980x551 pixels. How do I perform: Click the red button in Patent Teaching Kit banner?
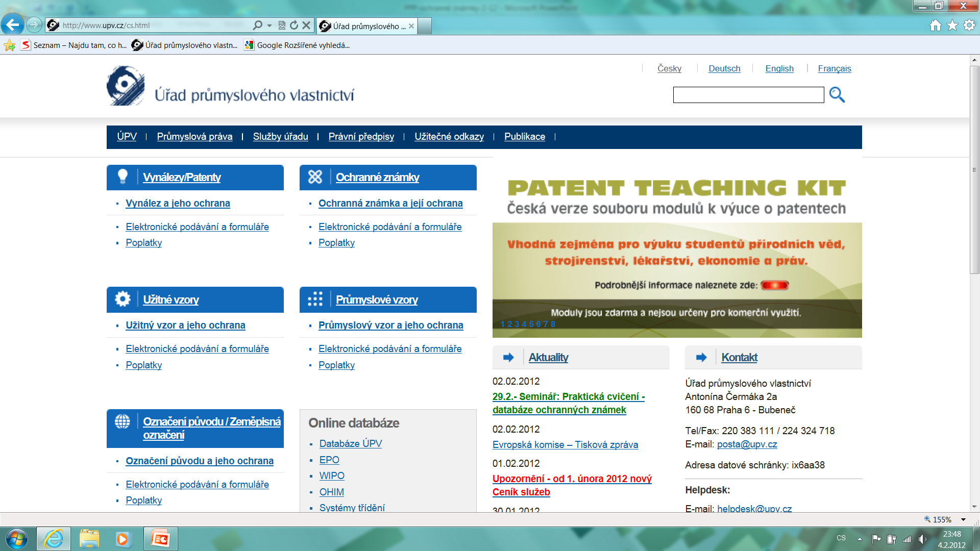[774, 285]
